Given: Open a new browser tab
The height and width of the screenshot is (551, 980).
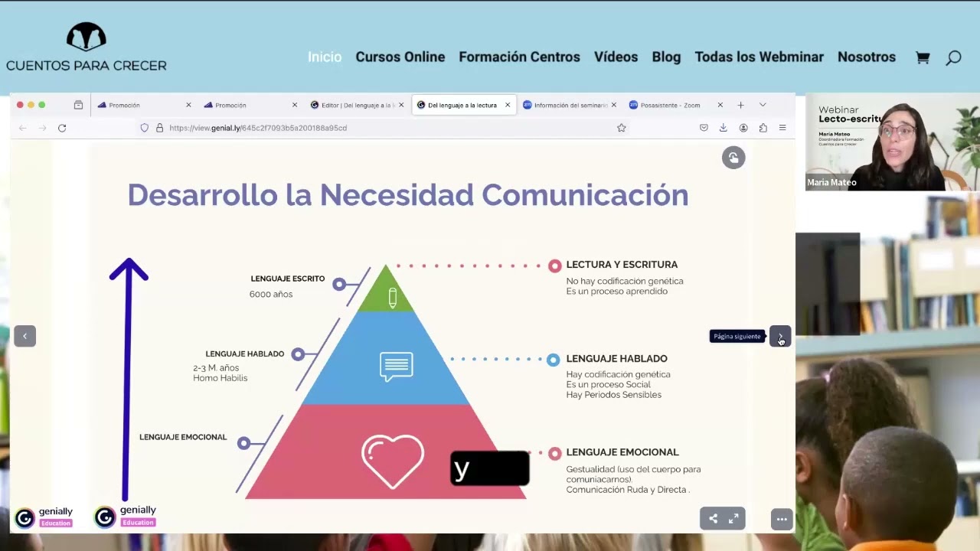Looking at the screenshot, I should tap(740, 105).
